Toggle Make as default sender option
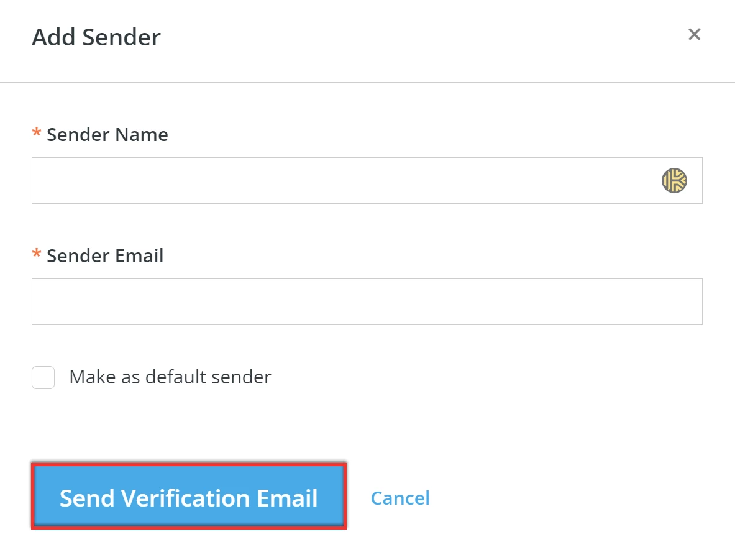The width and height of the screenshot is (735, 560). tap(43, 377)
